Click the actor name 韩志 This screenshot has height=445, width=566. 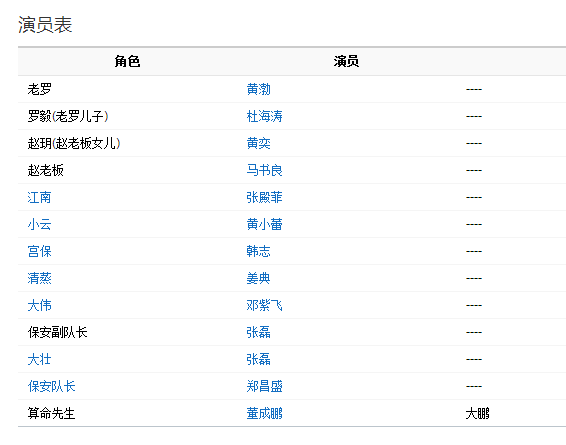(258, 251)
